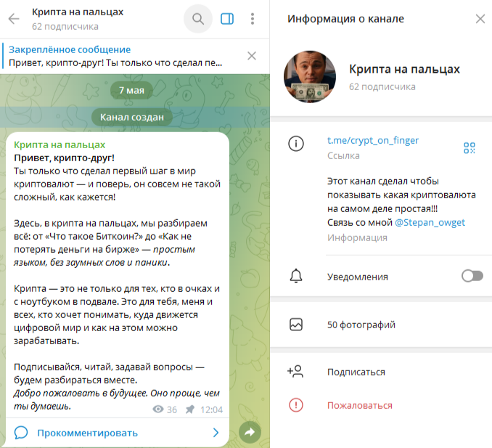Open the channel title in chat header
Image resolution: width=492 pixels, height=448 pixels.
(78, 12)
